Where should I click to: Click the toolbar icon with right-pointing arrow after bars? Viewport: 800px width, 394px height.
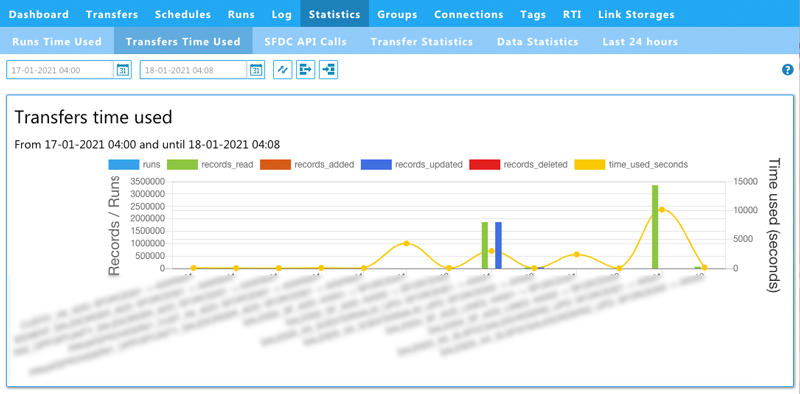pos(306,70)
